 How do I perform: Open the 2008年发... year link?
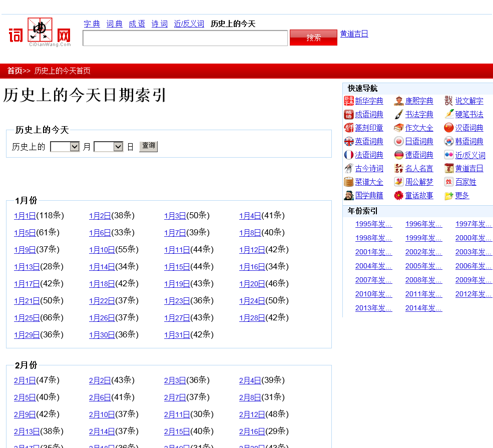point(423,280)
